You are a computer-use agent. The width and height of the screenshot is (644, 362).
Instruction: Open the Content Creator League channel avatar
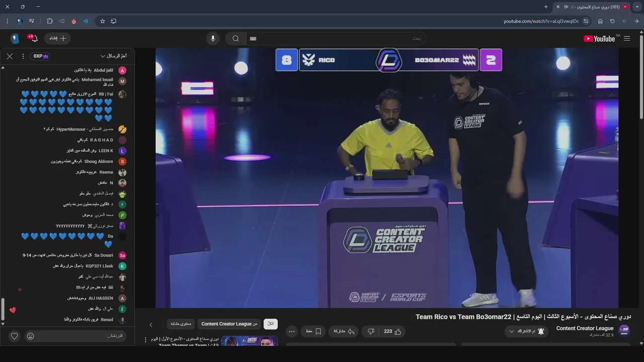624,331
